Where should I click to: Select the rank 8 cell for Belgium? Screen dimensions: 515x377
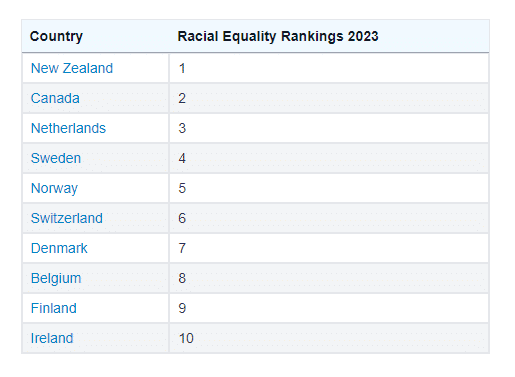[329, 278]
